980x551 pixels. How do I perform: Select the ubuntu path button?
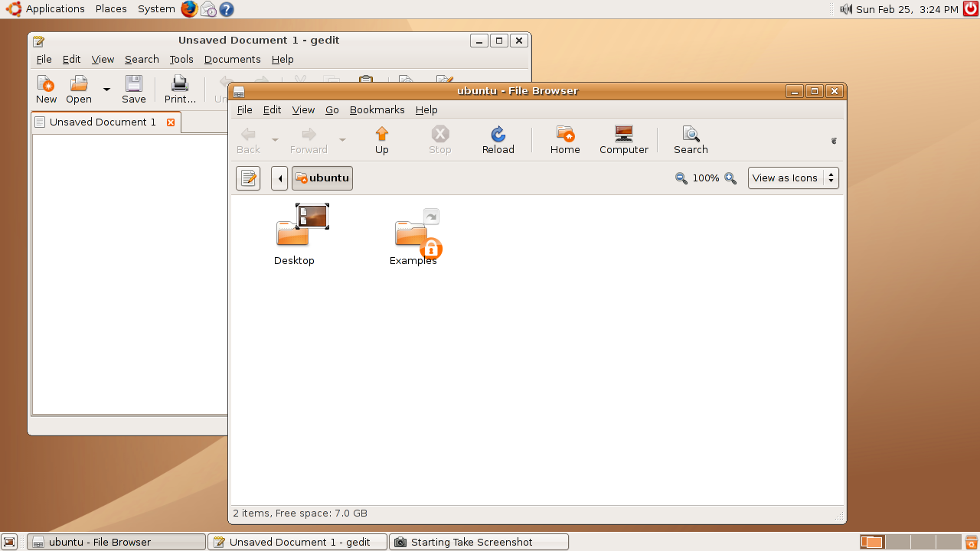(x=322, y=178)
